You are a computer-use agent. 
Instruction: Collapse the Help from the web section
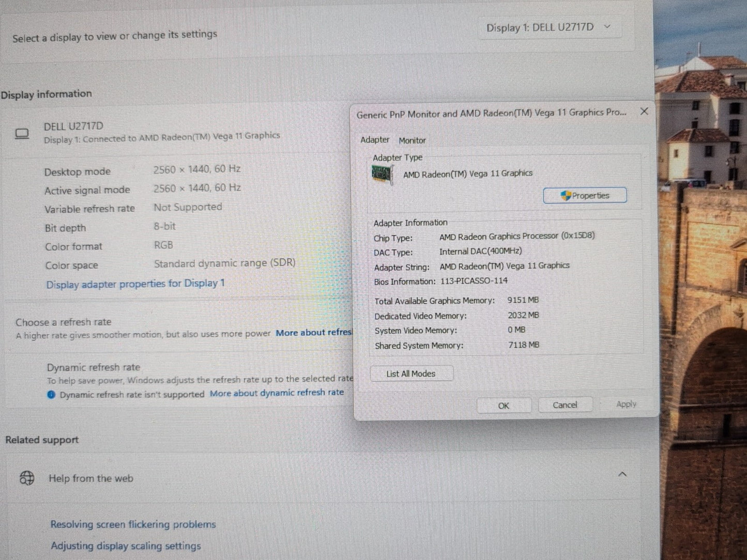[x=622, y=474]
